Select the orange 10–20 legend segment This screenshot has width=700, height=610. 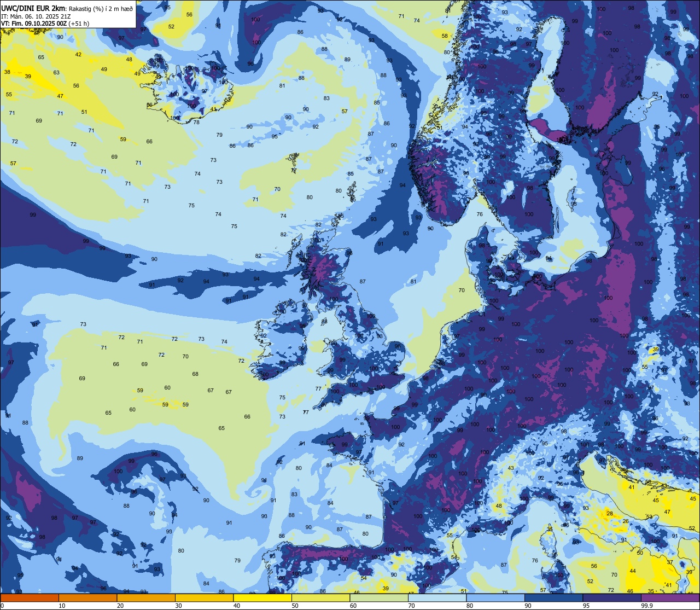tap(87, 597)
